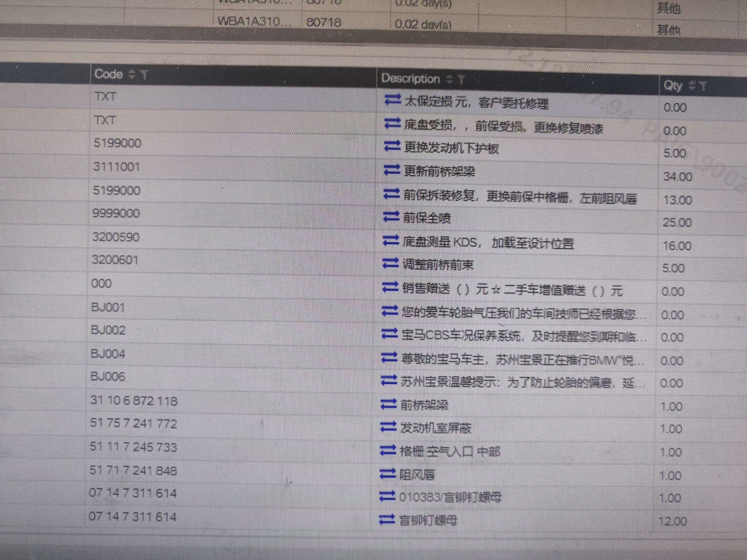Screen dimensions: 747x560
Task: Select part number 51 75 7 241 772
Action: click(133, 423)
